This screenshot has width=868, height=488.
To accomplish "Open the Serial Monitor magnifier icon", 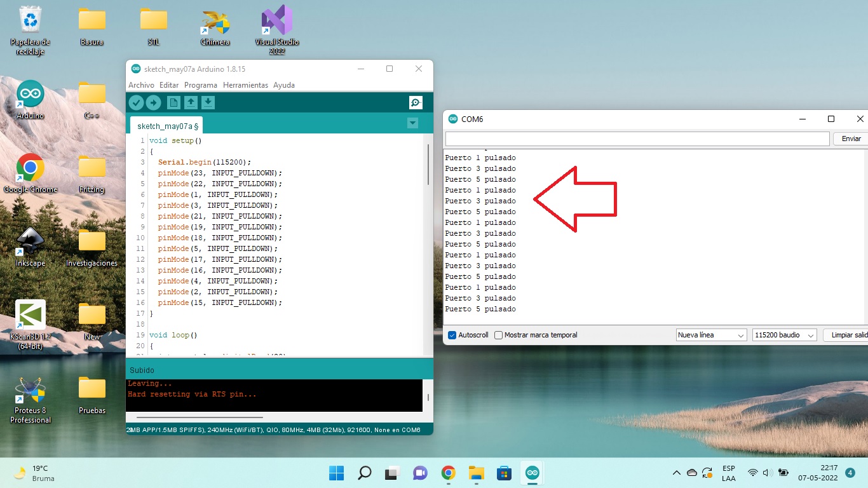I will tap(416, 102).
